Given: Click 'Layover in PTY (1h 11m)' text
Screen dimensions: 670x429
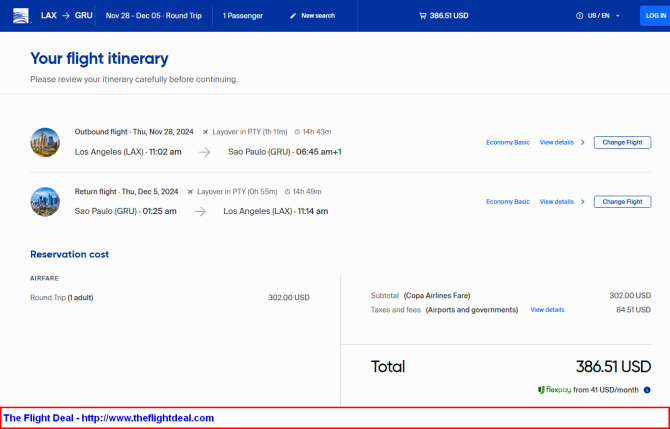Looking at the screenshot, I should pyautogui.click(x=250, y=132).
